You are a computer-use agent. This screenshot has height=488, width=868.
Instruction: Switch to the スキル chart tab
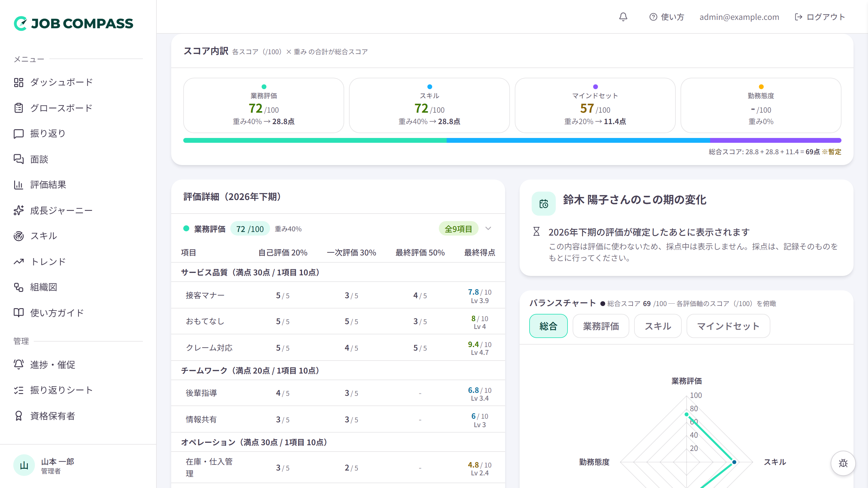tap(658, 326)
